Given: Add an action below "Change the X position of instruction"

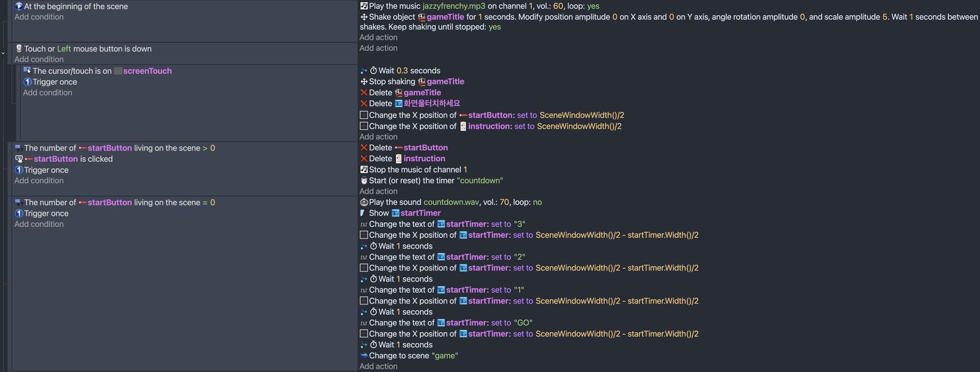Looking at the screenshot, I should [378, 136].
